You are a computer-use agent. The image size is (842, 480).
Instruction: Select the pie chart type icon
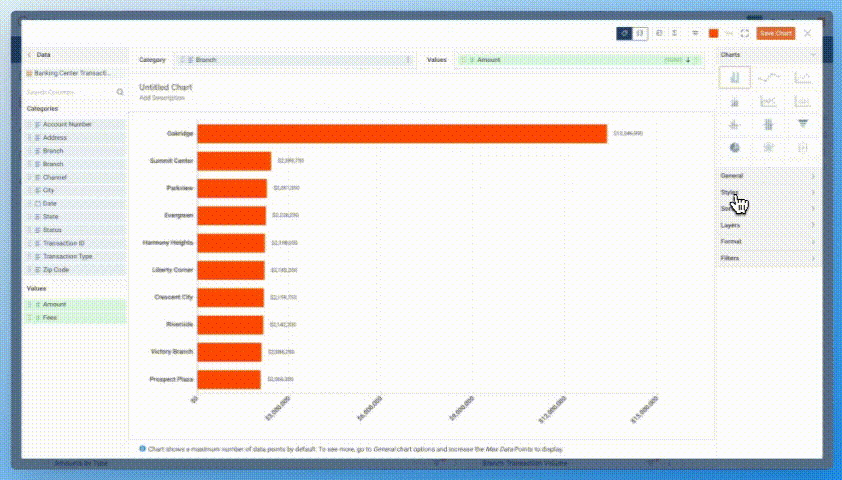[x=735, y=147]
